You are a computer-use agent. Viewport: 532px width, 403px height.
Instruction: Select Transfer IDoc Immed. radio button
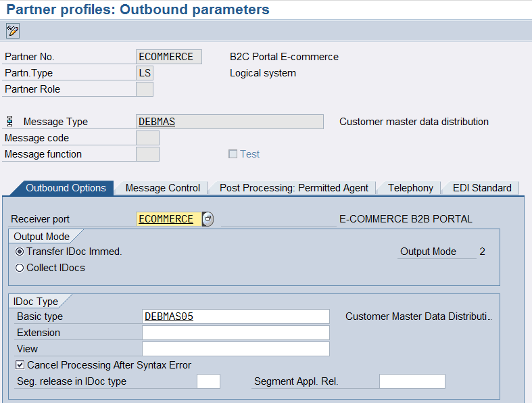[20, 252]
